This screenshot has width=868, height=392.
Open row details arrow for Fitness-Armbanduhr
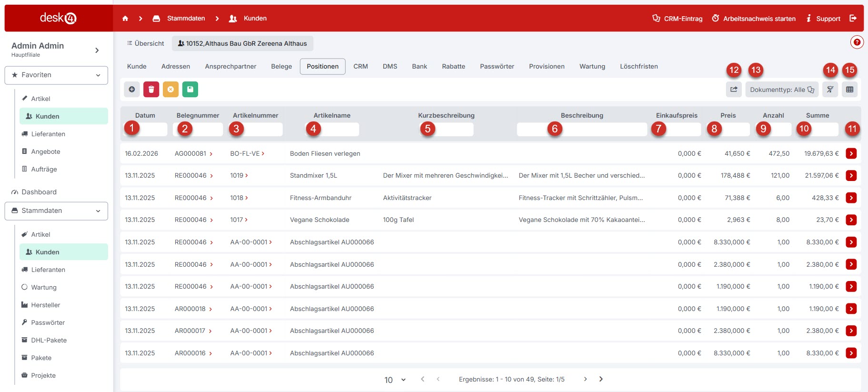[x=851, y=198]
